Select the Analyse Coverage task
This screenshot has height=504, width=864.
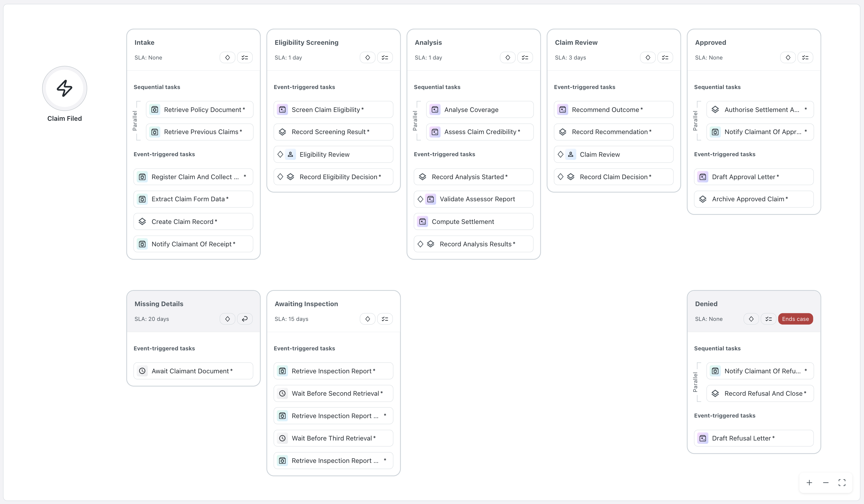pos(480,110)
